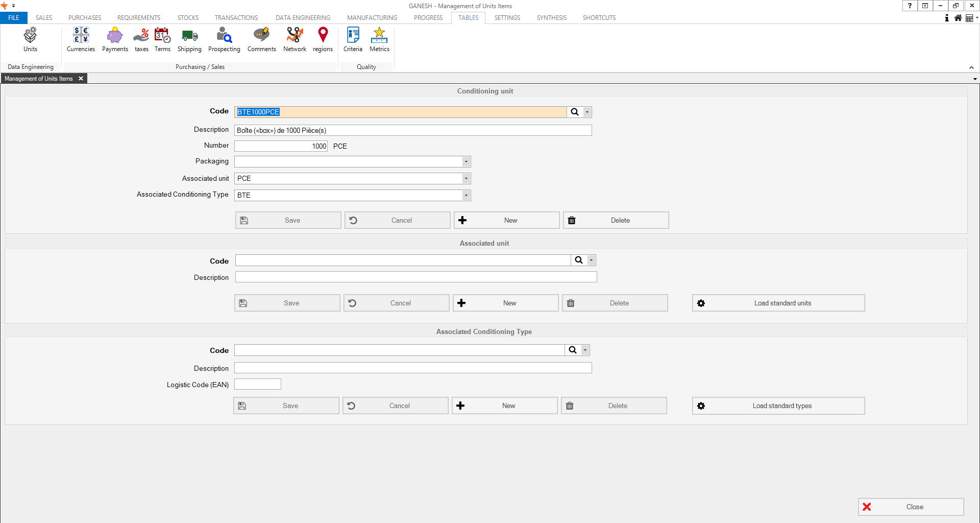Expand the Associated unit PCE dropdown

pyautogui.click(x=466, y=179)
